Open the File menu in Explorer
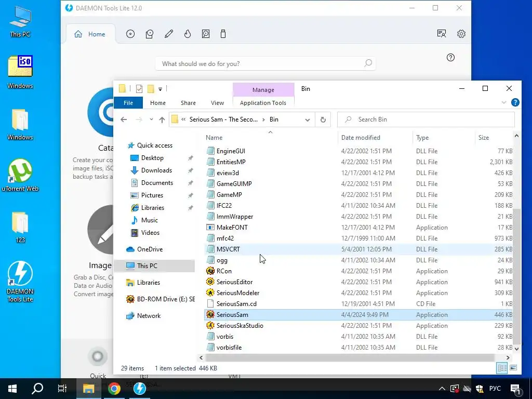532x399 pixels. [128, 103]
